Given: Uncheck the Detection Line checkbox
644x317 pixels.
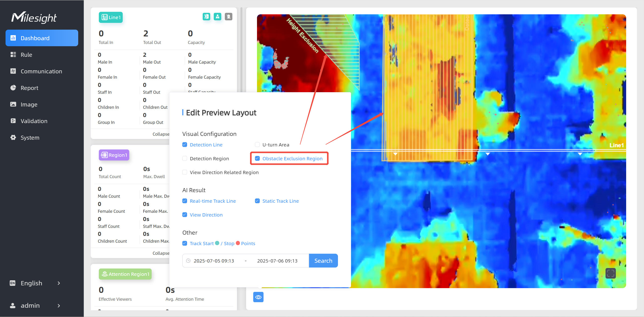Looking at the screenshot, I should 185,145.
